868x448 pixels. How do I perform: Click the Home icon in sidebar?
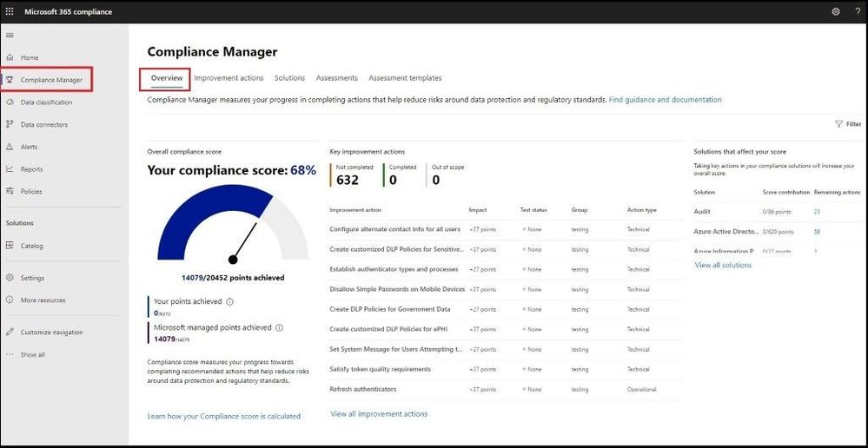[x=10, y=57]
